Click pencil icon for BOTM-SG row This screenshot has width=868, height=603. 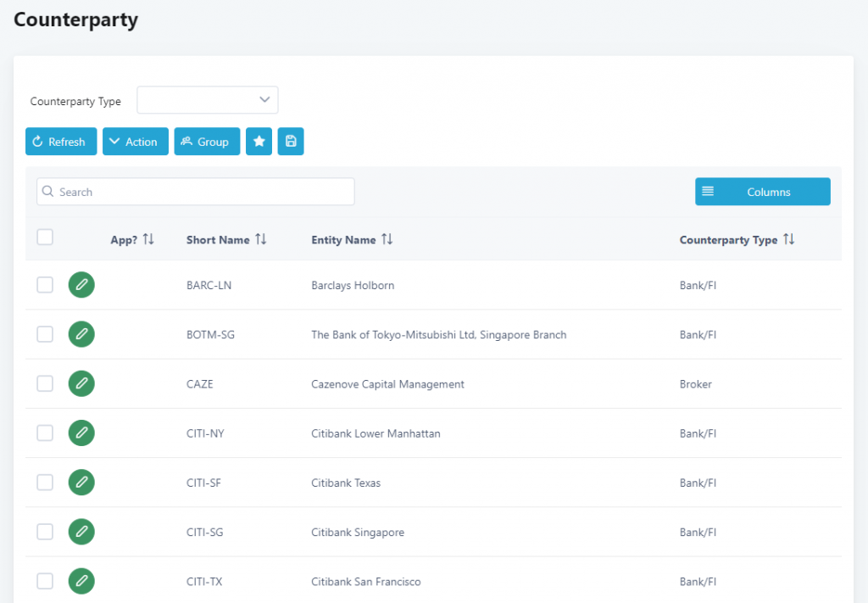coord(81,334)
